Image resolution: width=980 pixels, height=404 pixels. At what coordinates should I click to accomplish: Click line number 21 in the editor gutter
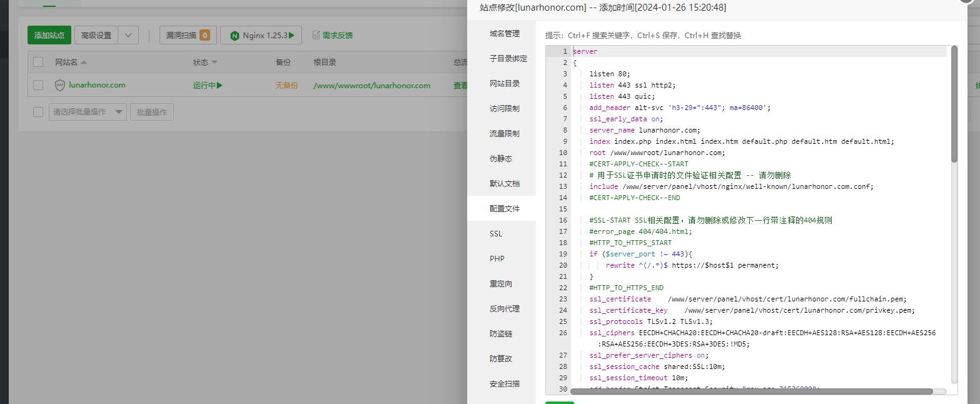coord(563,276)
